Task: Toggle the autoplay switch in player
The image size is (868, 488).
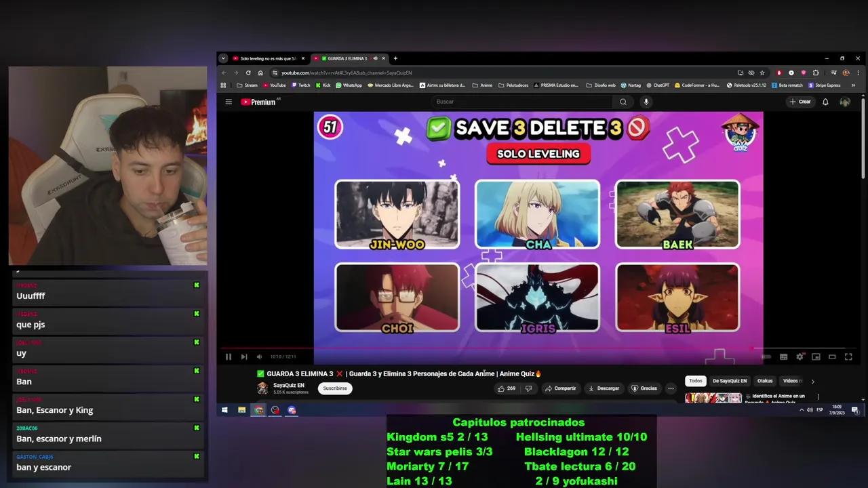Action: pyautogui.click(x=766, y=357)
